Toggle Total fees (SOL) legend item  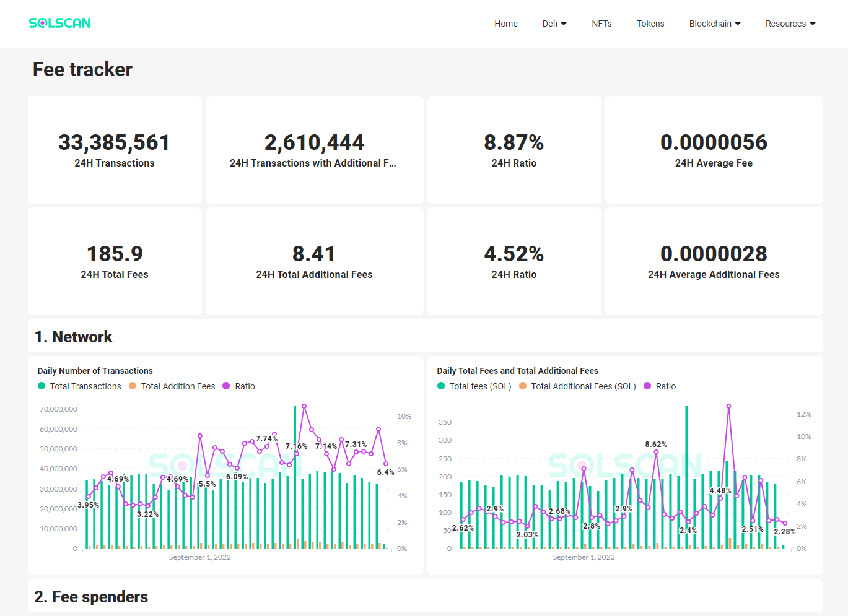[474, 386]
